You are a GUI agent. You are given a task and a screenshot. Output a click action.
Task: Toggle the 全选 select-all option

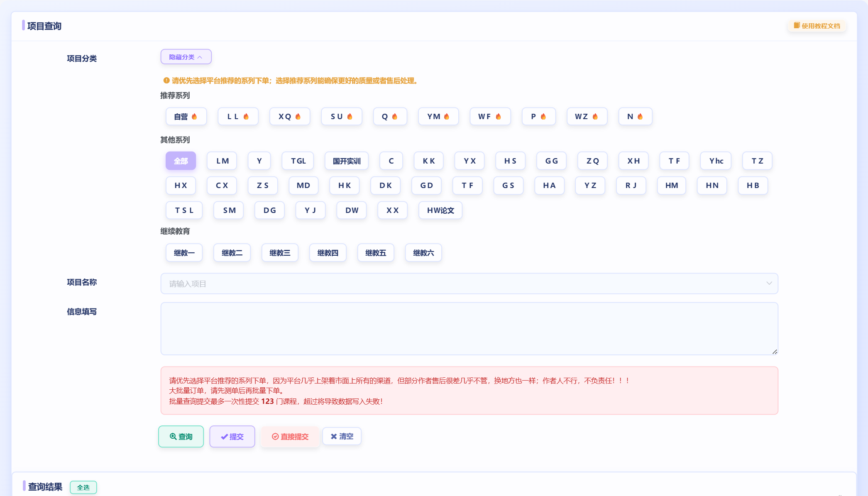pos(83,487)
